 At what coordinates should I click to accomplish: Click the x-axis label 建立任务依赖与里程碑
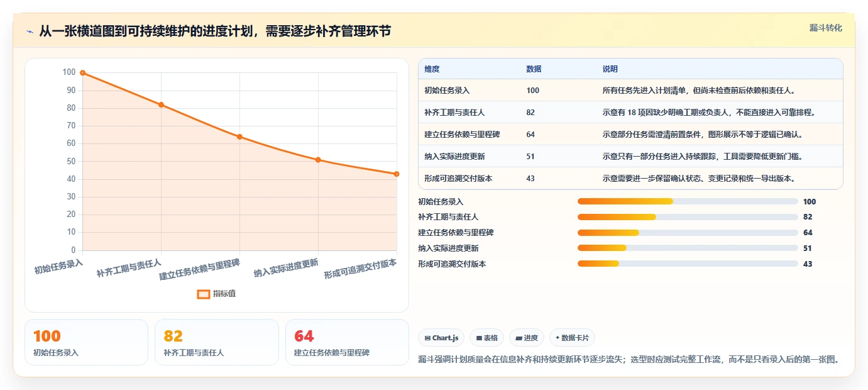pyautogui.click(x=199, y=270)
